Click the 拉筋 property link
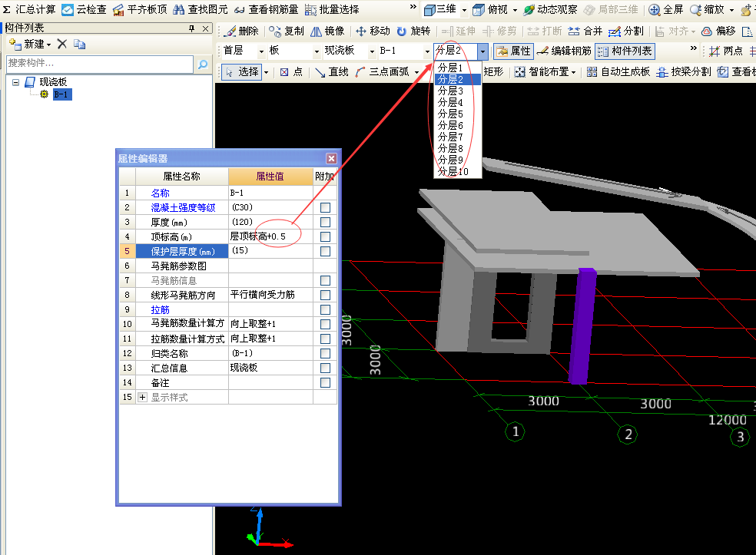Image resolution: width=756 pixels, height=555 pixels. [160, 310]
